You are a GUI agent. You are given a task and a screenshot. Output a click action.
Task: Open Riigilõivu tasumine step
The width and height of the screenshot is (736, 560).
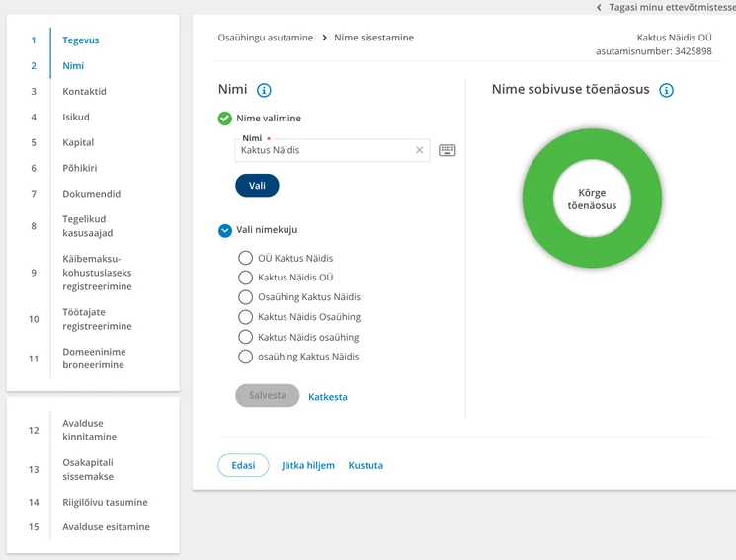105,503
